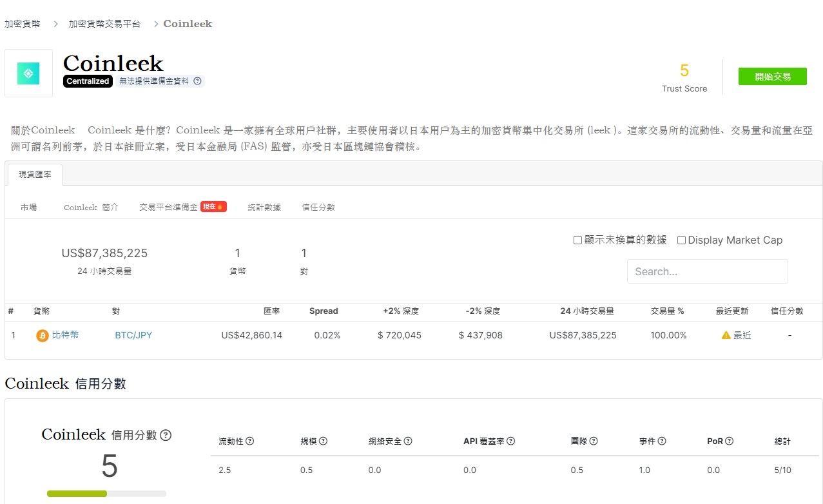
Task: Open 交易平台準備金 sub-tab
Action: [x=168, y=208]
